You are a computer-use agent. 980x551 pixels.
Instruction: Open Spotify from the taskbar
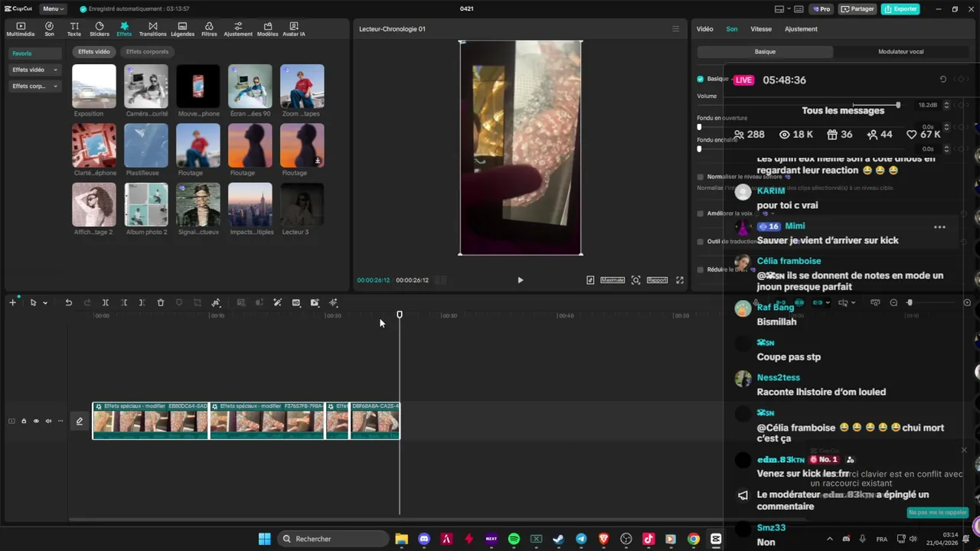tap(514, 539)
